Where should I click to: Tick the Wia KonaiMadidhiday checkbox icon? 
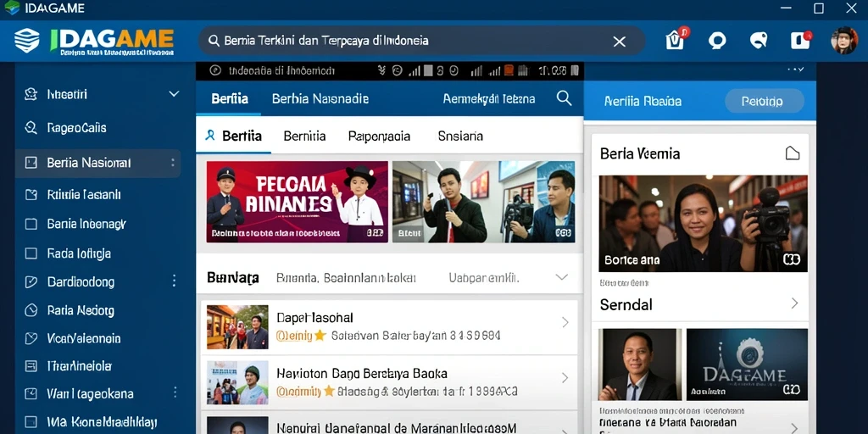tap(31, 422)
